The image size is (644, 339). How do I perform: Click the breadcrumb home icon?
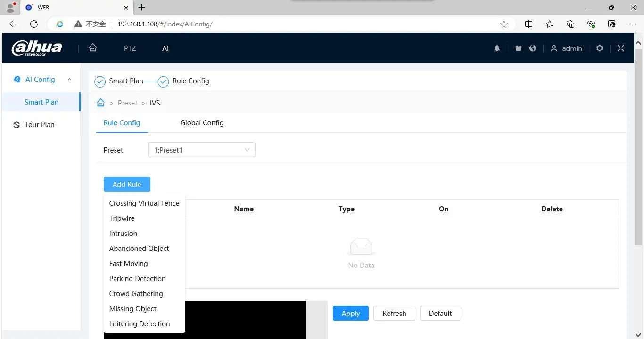click(100, 103)
